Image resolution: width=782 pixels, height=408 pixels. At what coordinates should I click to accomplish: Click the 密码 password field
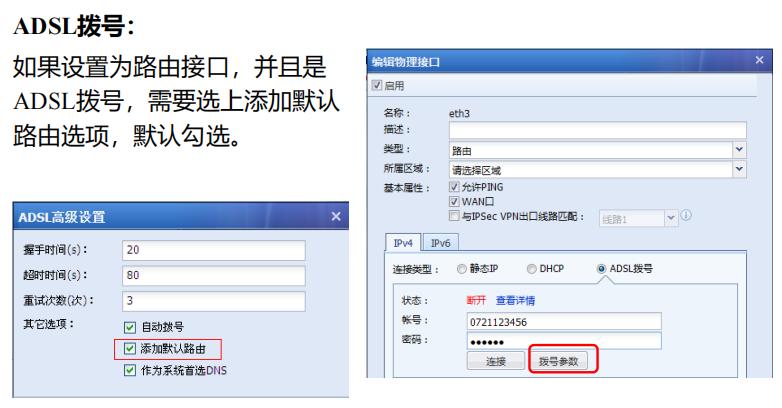pos(564,341)
